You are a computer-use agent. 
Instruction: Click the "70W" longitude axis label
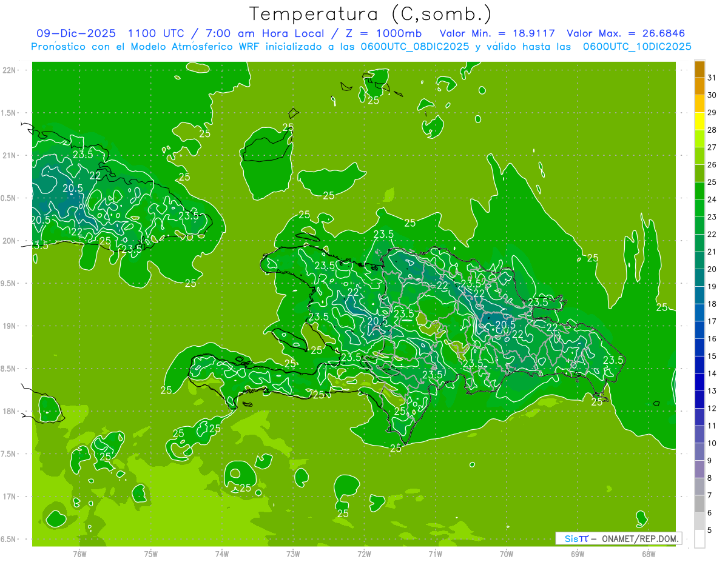tap(507, 554)
